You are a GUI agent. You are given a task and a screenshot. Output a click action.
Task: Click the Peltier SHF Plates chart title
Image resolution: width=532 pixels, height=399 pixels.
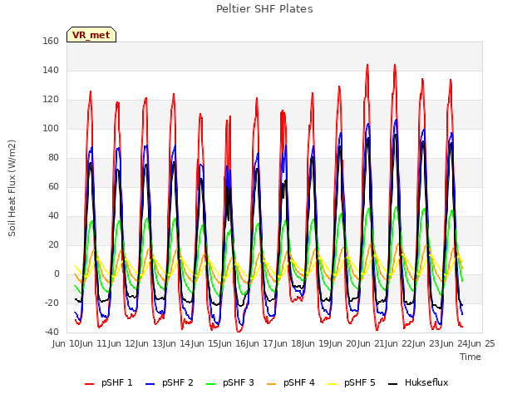[264, 9]
